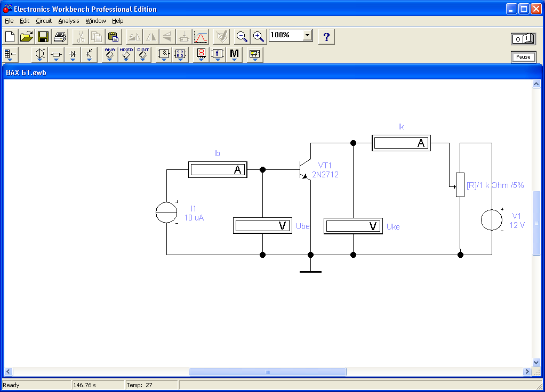
Task: Open the Diodes parts bin
Action: [x=73, y=54]
